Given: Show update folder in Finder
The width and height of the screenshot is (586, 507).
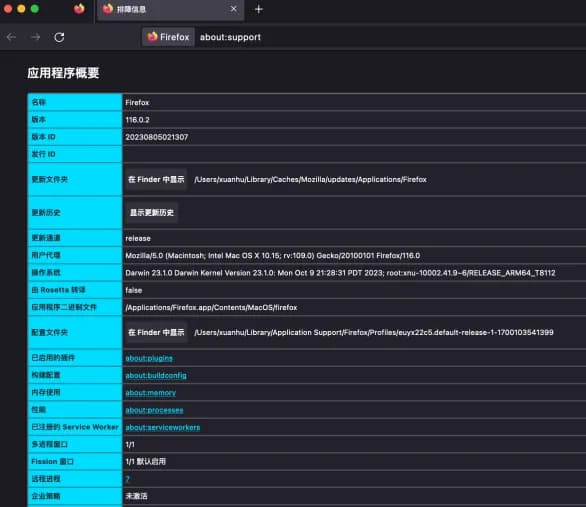Looking at the screenshot, I should (x=156, y=180).
